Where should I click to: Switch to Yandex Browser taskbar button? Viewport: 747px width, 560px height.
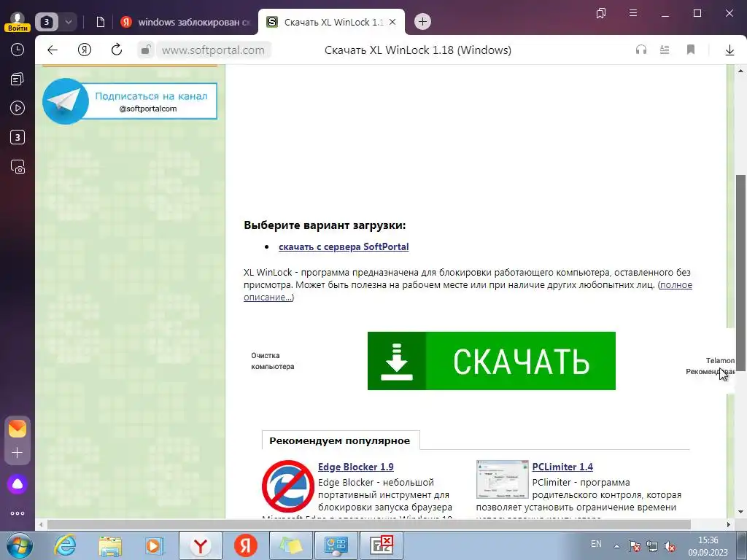coord(201,545)
